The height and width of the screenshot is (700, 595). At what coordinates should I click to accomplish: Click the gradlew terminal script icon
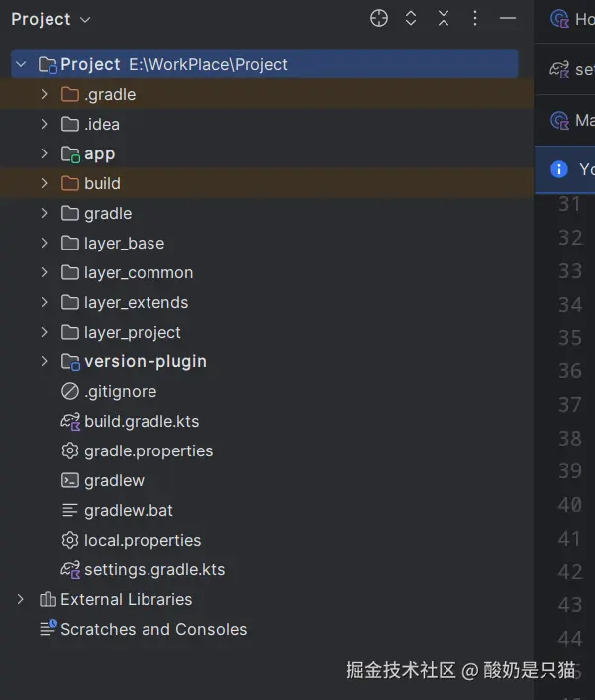pyautogui.click(x=70, y=480)
